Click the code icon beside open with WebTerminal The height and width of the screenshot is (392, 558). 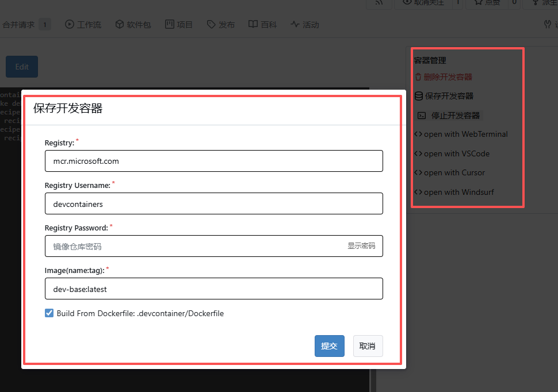click(418, 134)
